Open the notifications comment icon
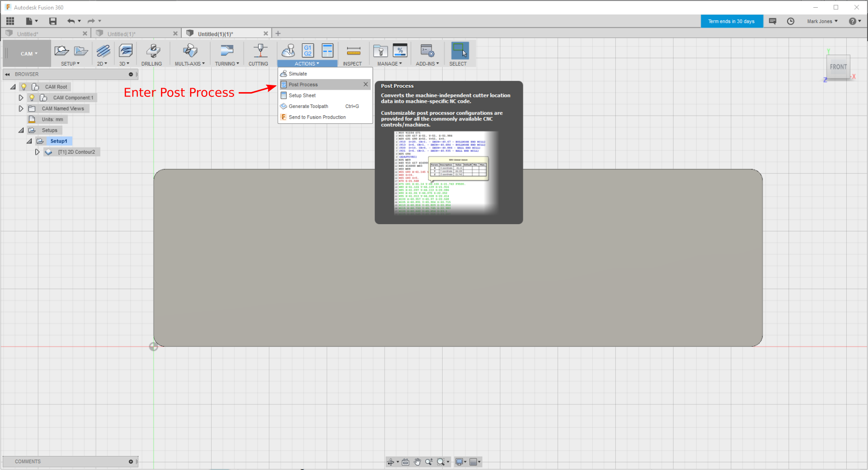Viewport: 868px width, 470px height. (773, 21)
